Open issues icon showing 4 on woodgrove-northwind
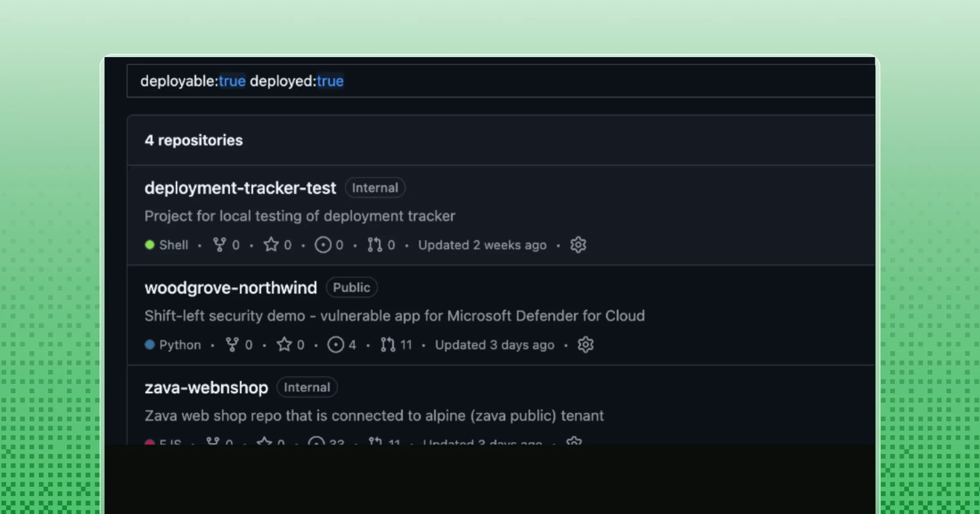980x514 pixels. 336,345
